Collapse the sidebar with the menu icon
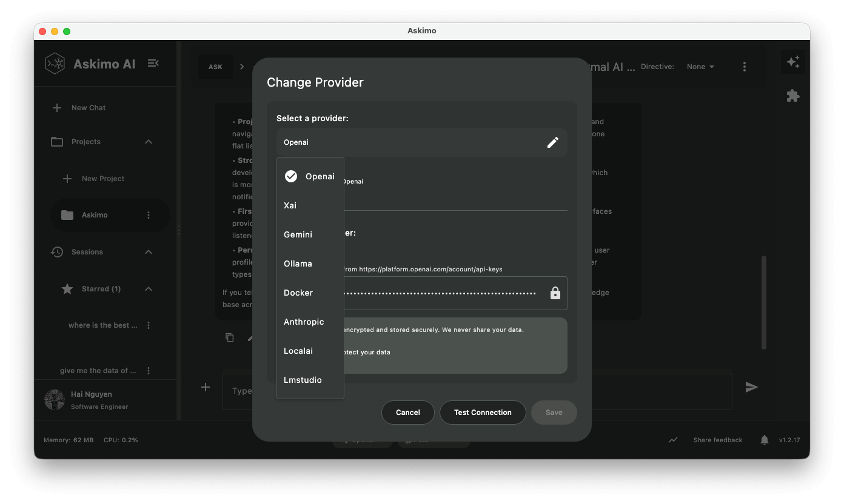844x504 pixels. pos(153,63)
